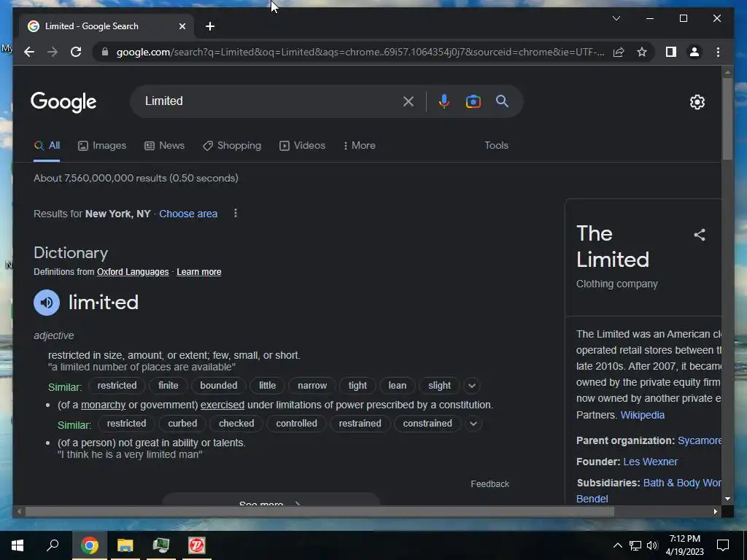
Task: Bookmark this tab with star icon
Action: [642, 52]
